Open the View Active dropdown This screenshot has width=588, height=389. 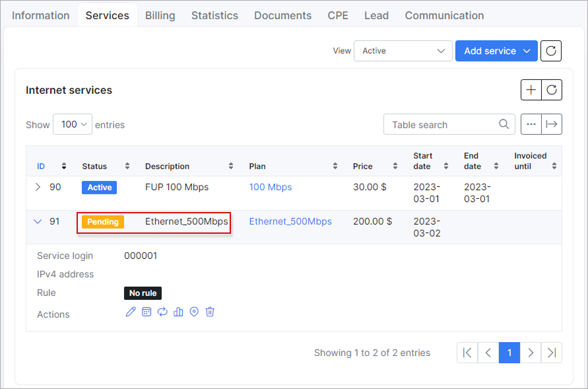[403, 51]
